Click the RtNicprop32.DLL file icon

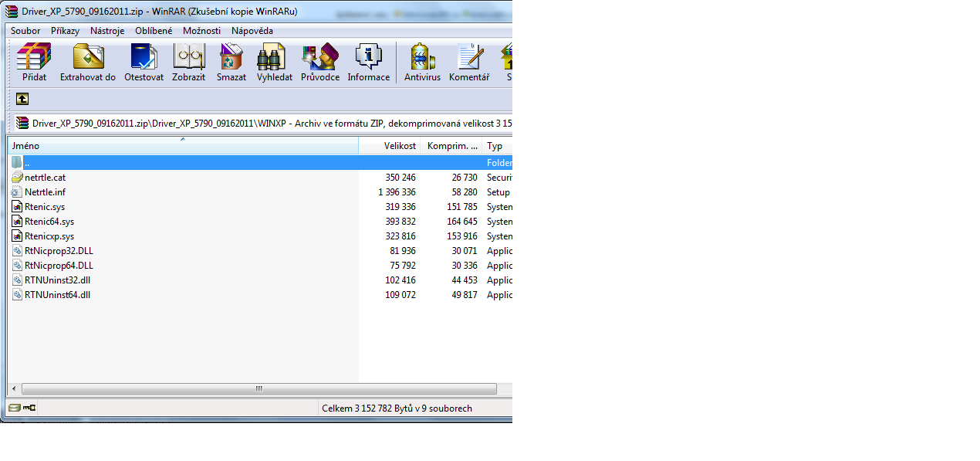pos(18,251)
